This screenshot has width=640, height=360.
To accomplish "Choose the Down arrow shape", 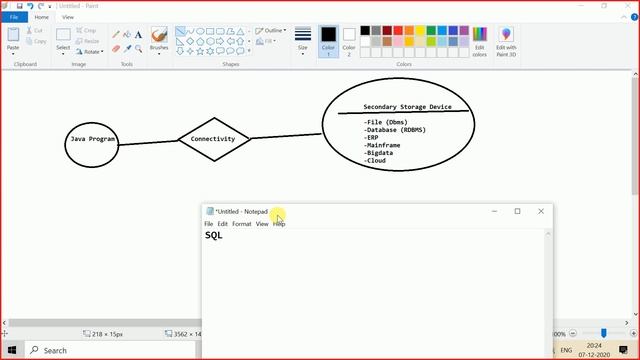I will [x=180, y=51].
